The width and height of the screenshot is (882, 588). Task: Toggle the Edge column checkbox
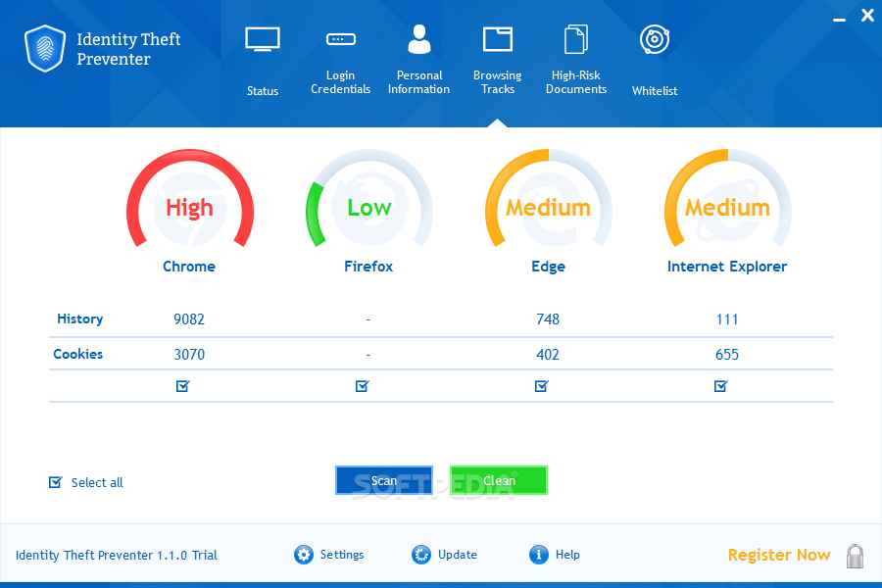(541, 386)
